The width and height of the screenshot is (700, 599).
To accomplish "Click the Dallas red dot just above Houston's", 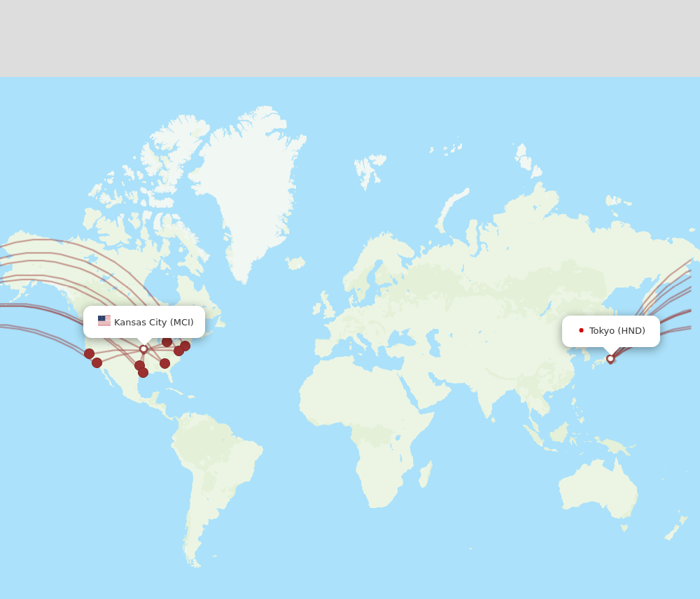I will (139, 365).
